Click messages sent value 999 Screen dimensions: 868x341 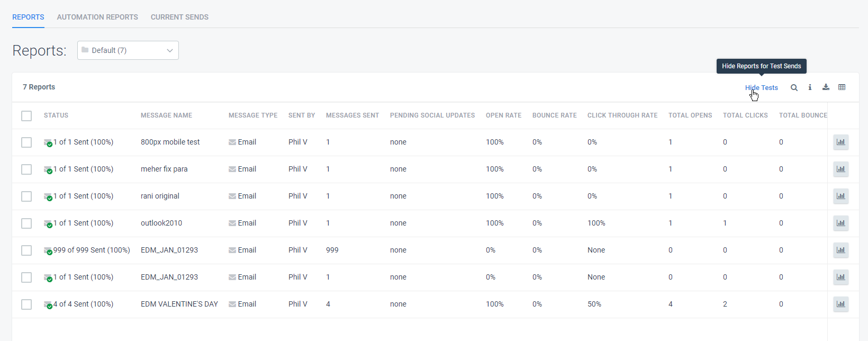click(332, 250)
